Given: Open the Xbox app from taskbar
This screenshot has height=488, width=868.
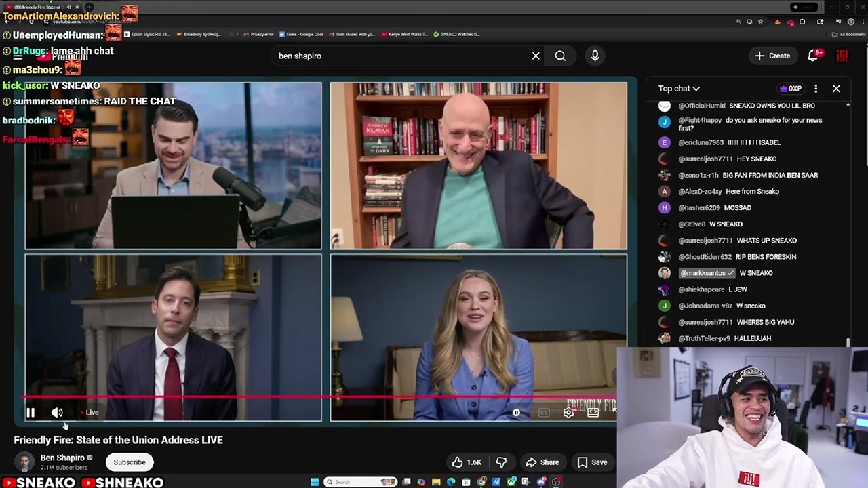Looking at the screenshot, I should pyautogui.click(x=511, y=482).
